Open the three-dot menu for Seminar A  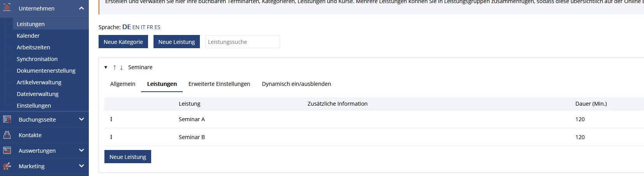pos(111,119)
